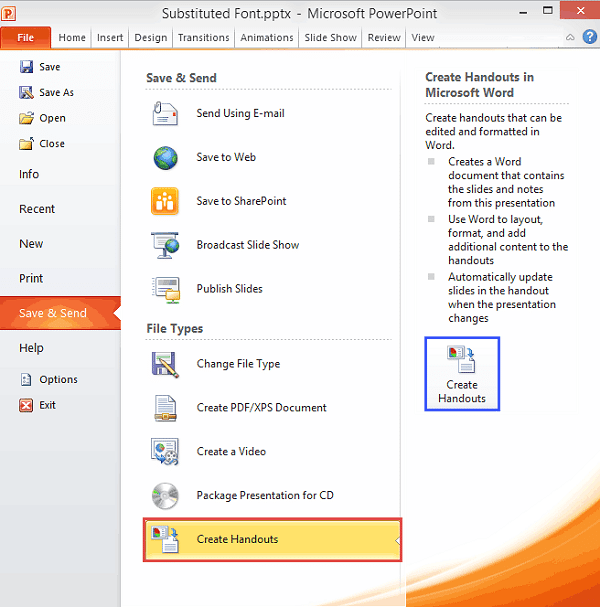Image resolution: width=600 pixels, height=607 pixels.
Task: Choose the Save to SharePoint label
Action: tap(241, 201)
